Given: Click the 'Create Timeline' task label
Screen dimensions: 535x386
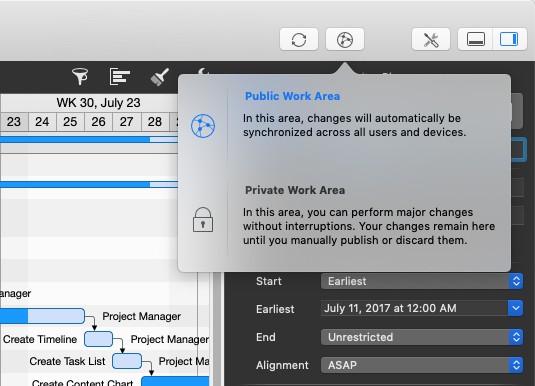Looking at the screenshot, I should tap(40, 339).
